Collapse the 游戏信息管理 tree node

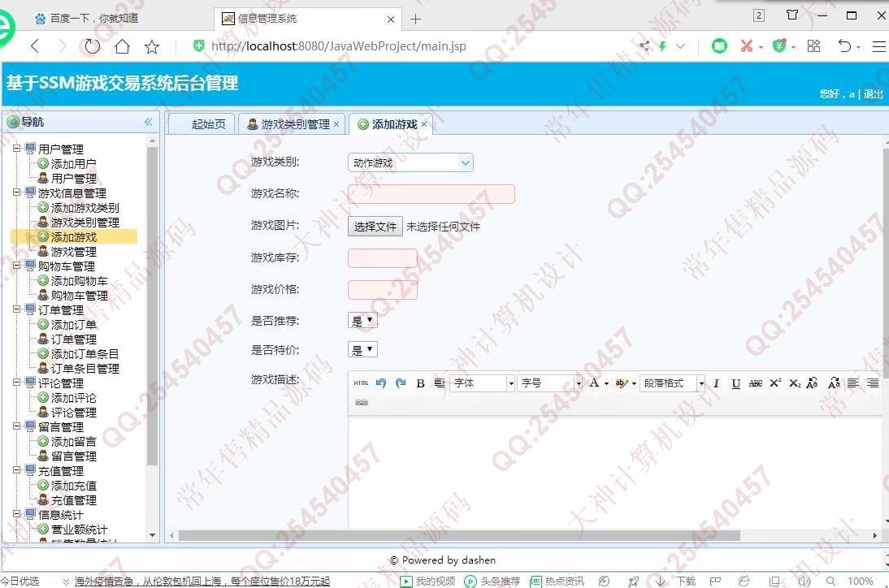pos(16,192)
